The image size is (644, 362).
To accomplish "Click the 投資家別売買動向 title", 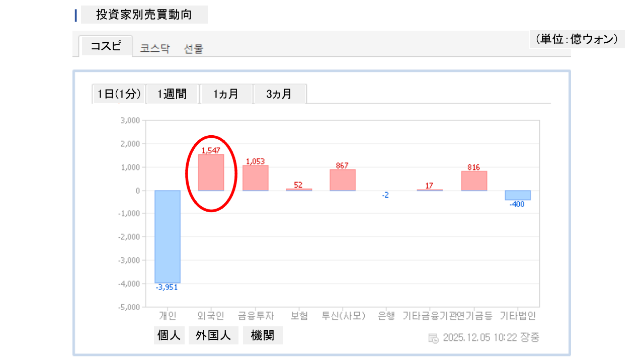I will click(144, 15).
